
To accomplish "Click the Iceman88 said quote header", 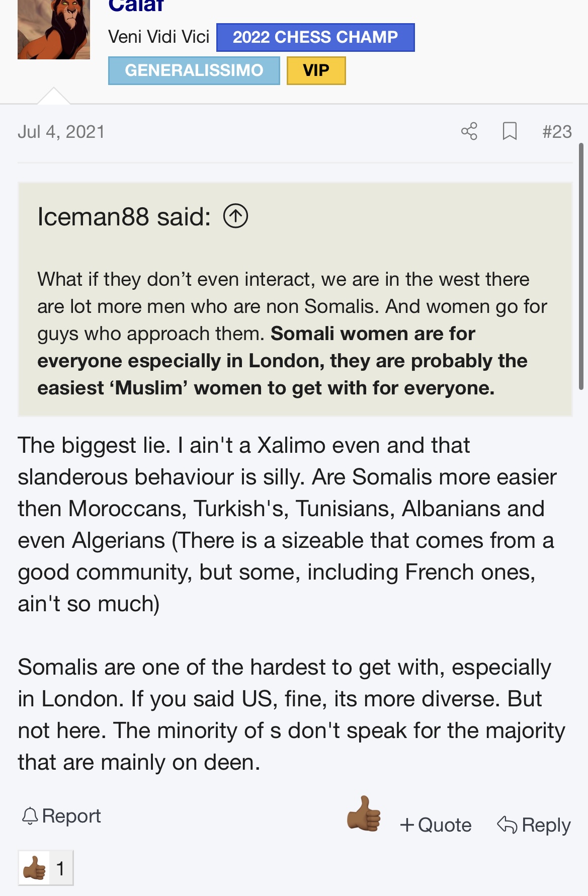I will pos(124,217).
